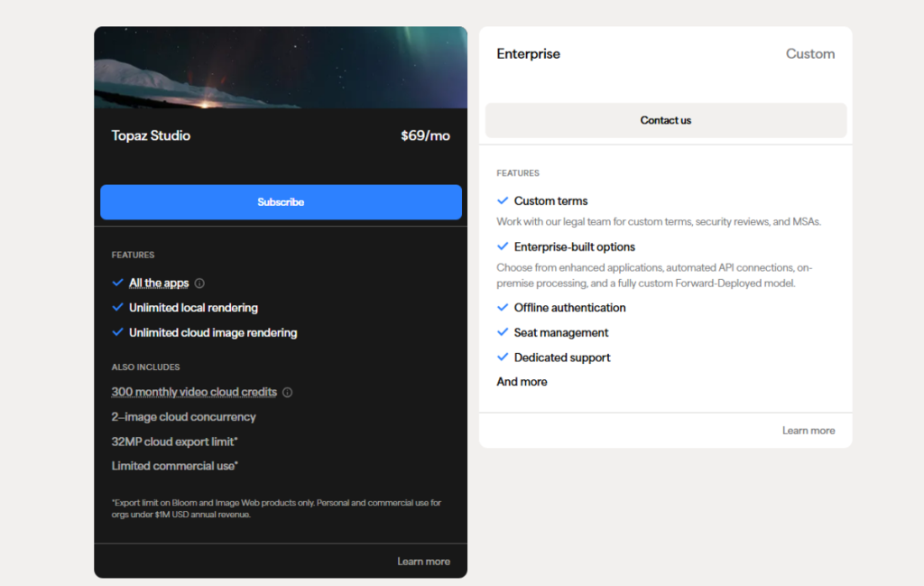Click the aurora banner image thumbnail
This screenshot has width=924, height=586.
coord(281,67)
